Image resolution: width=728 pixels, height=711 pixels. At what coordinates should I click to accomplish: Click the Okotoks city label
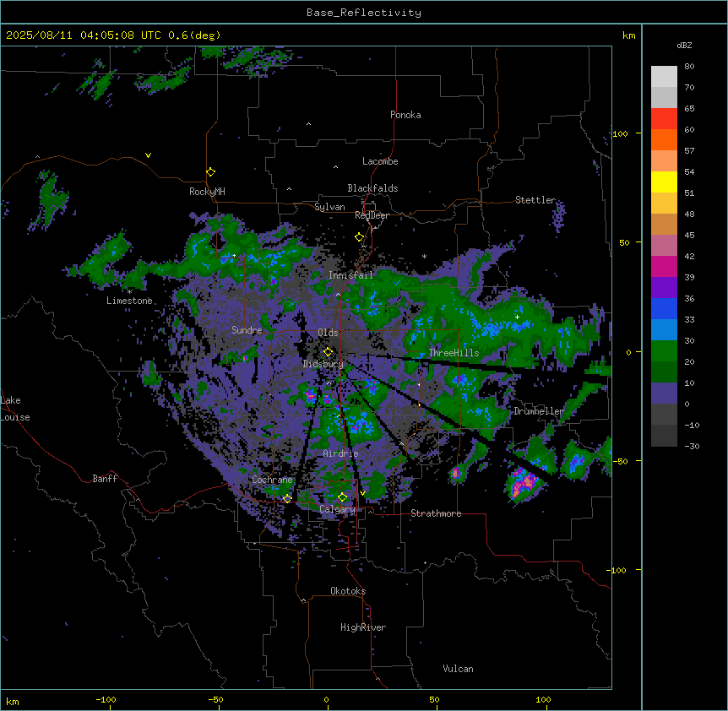click(x=348, y=591)
